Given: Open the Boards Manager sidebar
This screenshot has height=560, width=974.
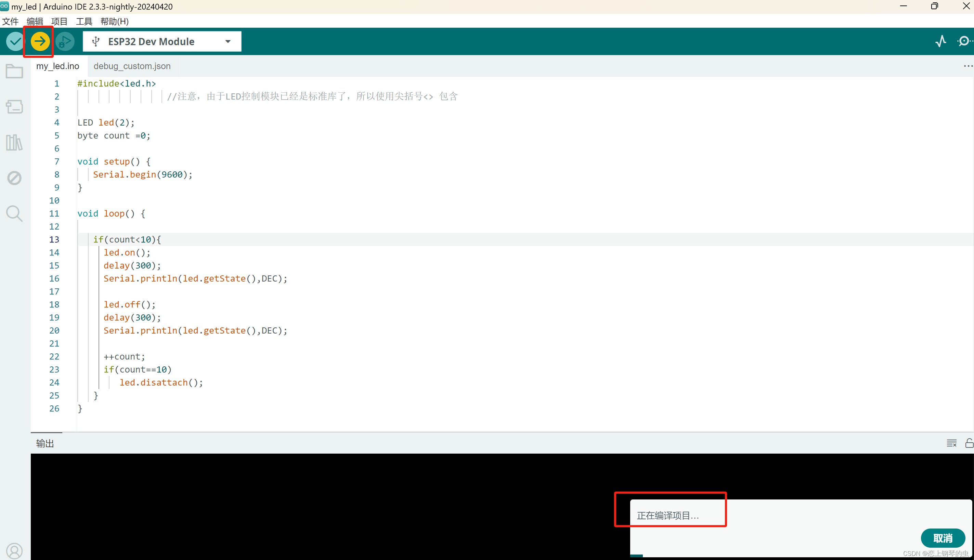Looking at the screenshot, I should pos(14,106).
